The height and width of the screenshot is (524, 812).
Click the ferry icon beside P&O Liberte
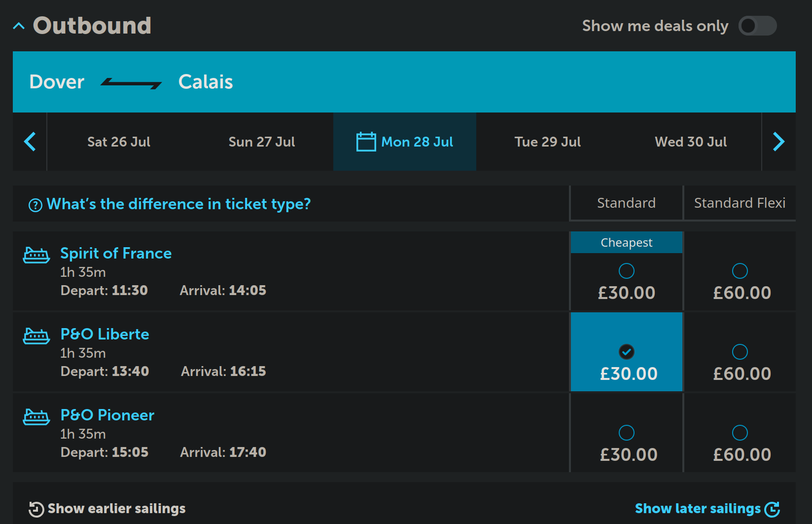[x=36, y=336]
